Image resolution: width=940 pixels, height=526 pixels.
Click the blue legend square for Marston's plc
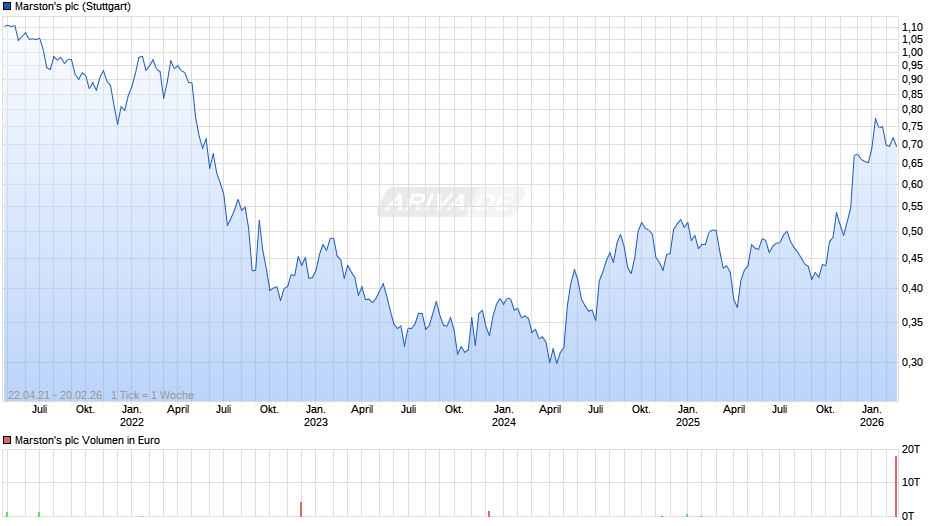[x=7, y=7]
